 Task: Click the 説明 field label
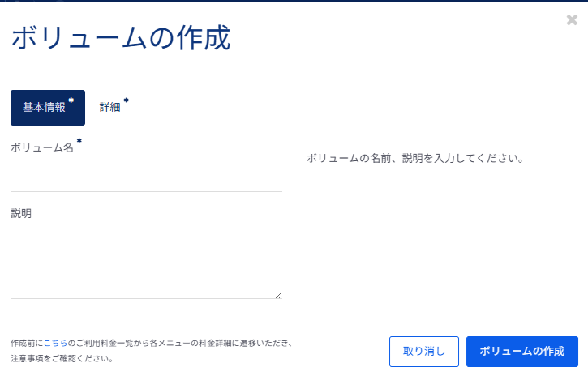pos(21,214)
